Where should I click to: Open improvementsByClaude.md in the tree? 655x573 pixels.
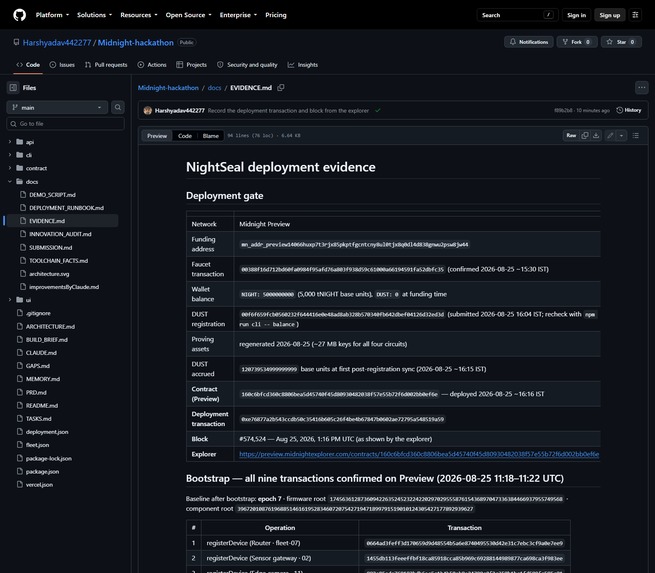64,287
